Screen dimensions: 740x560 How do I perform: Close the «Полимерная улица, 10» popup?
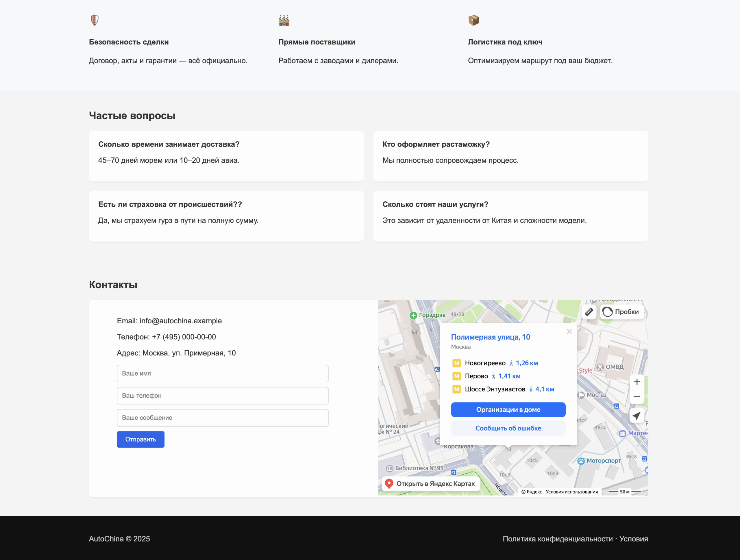point(569,331)
